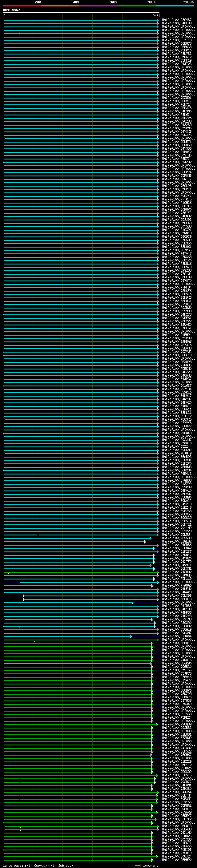The height and width of the screenshot is (868, 197).
Task: Click the UniRef100_B4E3M6 label
Action: pos(177,111)
